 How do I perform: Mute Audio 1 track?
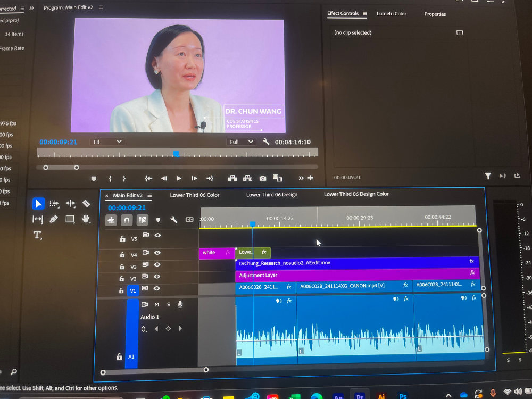point(157,305)
